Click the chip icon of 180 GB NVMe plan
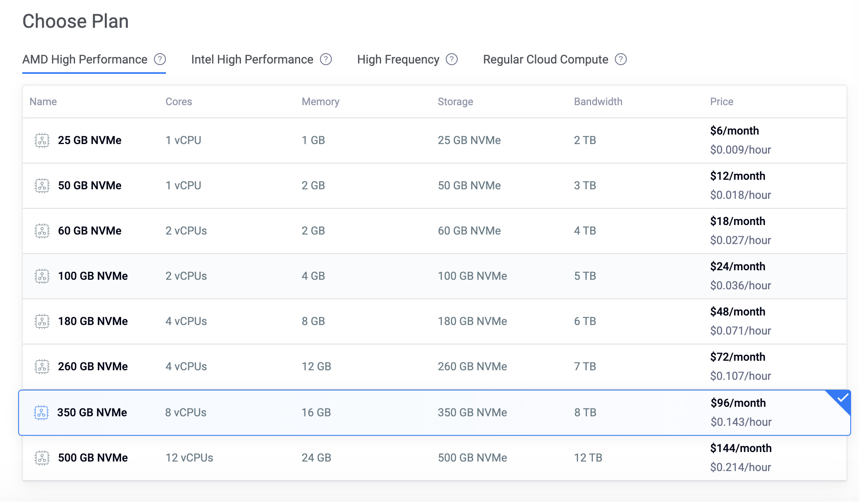Image resolution: width=859 pixels, height=504 pixels. pos(42,321)
